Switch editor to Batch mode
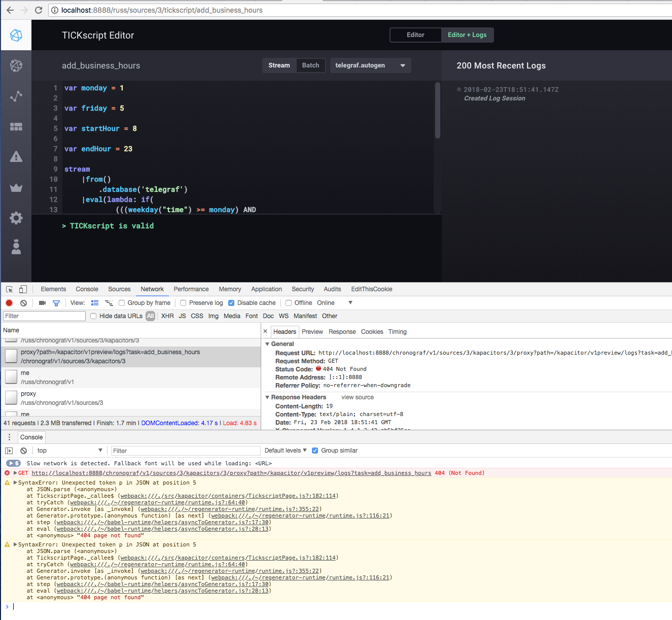Viewport: 672px width, 620px height. coord(310,65)
